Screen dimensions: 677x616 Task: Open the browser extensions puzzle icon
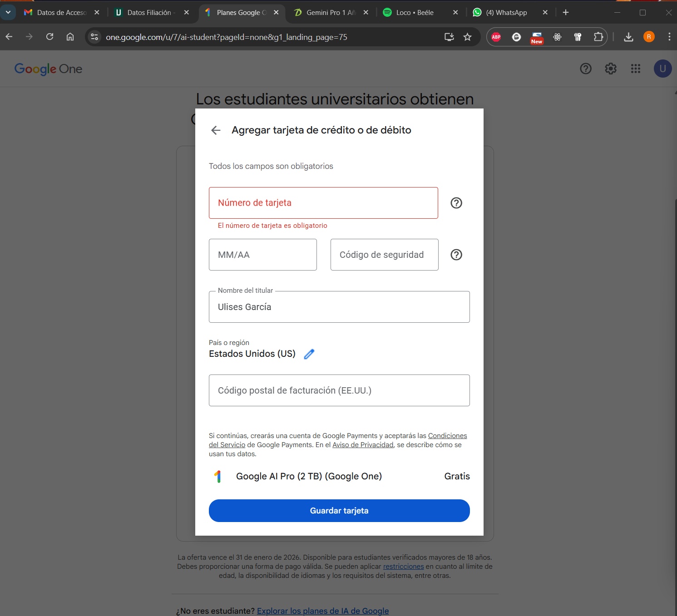[x=598, y=37]
